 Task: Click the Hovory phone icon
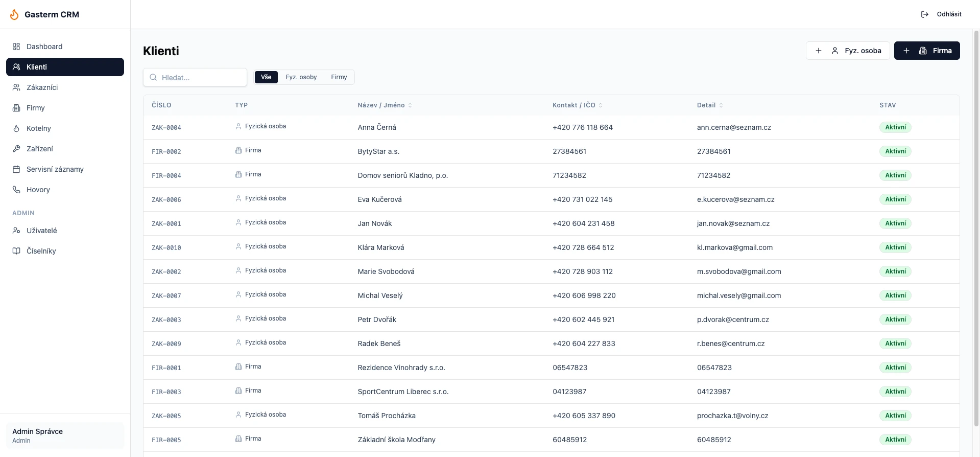[16, 190]
